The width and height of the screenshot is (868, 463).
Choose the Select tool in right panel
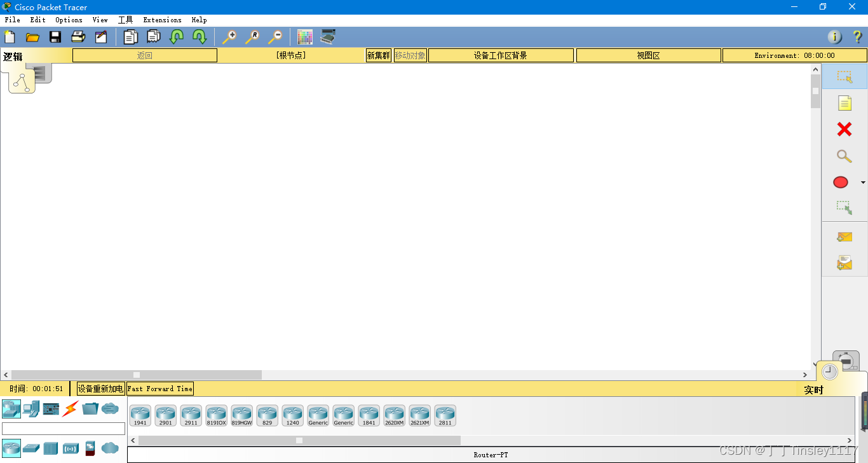(844, 76)
